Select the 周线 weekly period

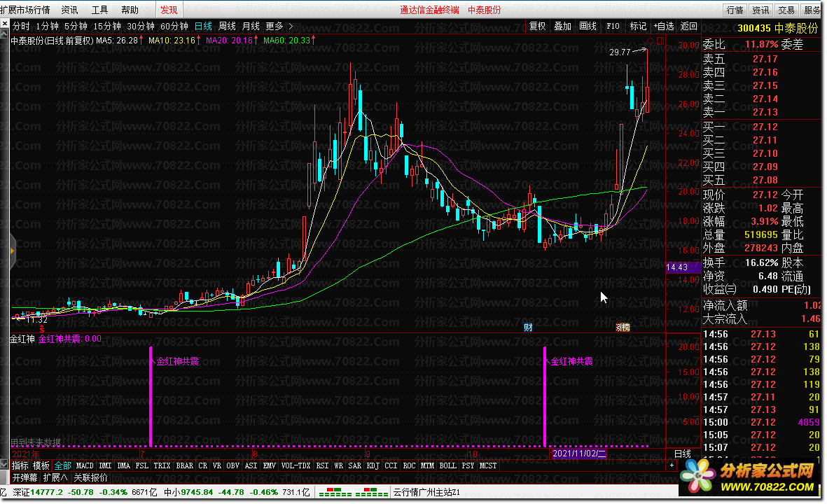tap(228, 26)
